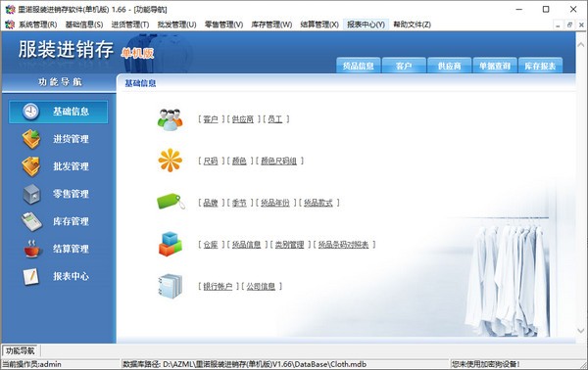
Task: Open the 零售管理(V) menu
Action: (x=223, y=24)
